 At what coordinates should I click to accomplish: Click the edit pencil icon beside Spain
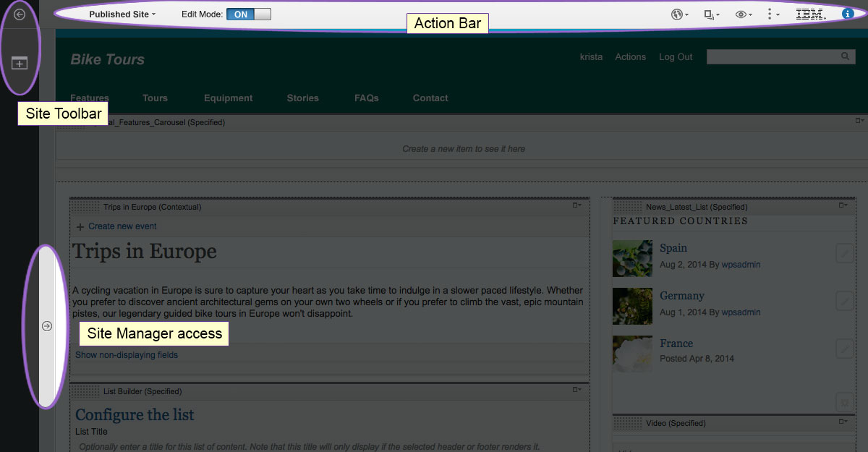844,253
